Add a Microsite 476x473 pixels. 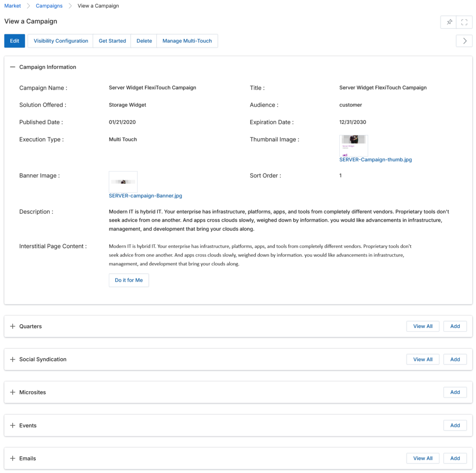coord(455,392)
